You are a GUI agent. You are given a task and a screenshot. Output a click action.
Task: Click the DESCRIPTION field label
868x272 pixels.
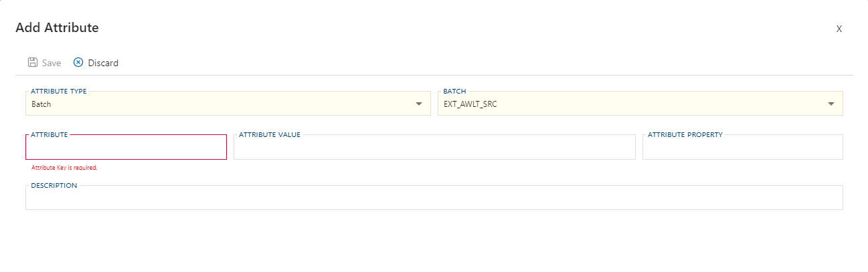[54, 185]
